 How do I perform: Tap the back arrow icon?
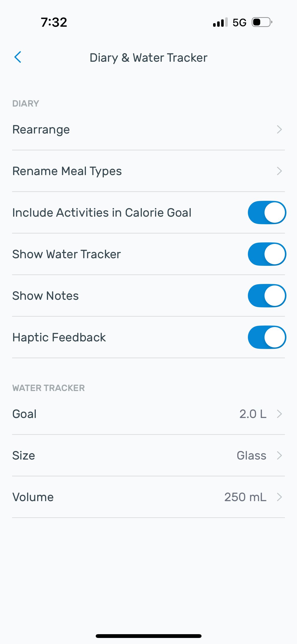[x=18, y=57]
